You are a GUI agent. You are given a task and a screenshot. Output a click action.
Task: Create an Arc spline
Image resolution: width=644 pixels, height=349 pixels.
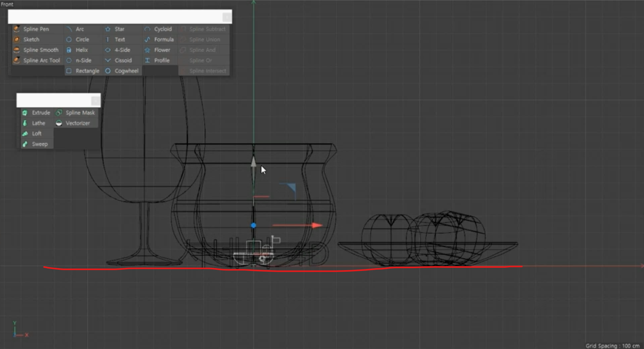[x=83, y=29]
